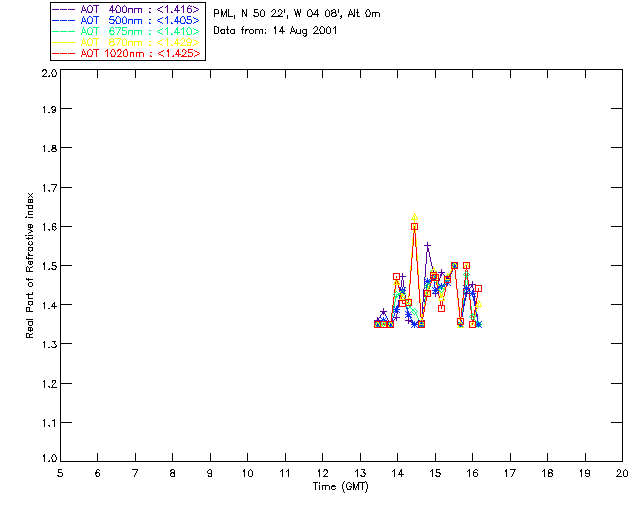Click the 1.5 tick label on y-axis
The image size is (640, 512).
click(49, 266)
